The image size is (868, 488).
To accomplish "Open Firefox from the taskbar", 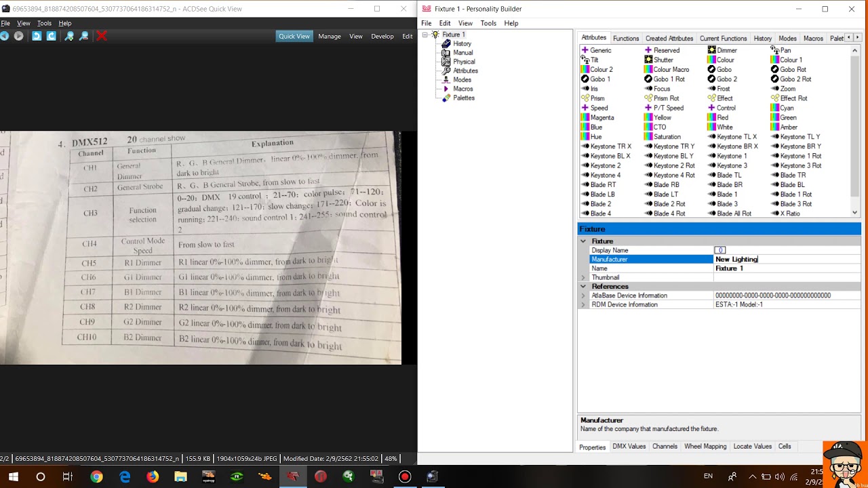I will [153, 476].
